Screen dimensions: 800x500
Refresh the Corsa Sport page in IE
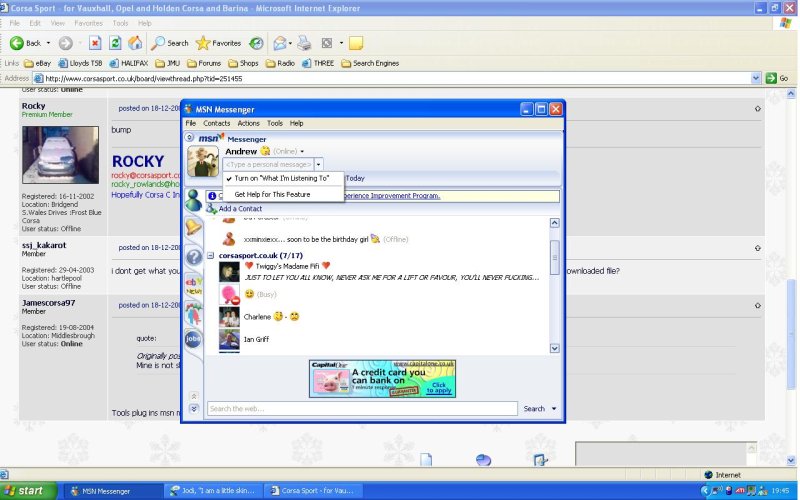115,43
